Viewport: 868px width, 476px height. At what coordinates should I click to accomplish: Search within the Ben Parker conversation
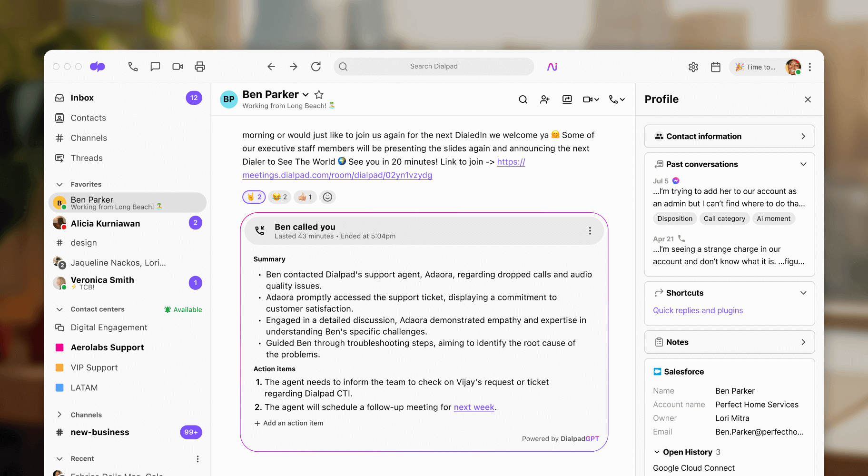(523, 99)
